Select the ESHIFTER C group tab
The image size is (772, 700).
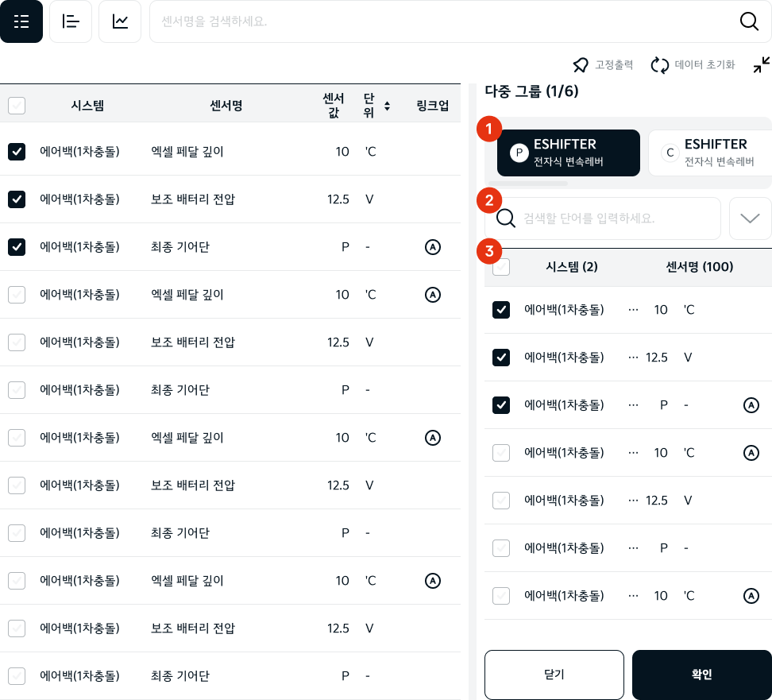[710, 153]
